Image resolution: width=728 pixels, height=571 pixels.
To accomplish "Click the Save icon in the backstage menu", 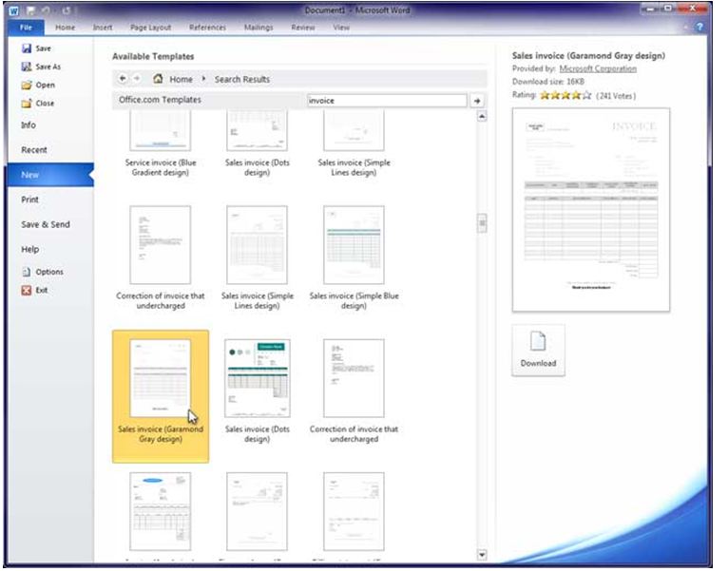I will pyautogui.click(x=27, y=48).
